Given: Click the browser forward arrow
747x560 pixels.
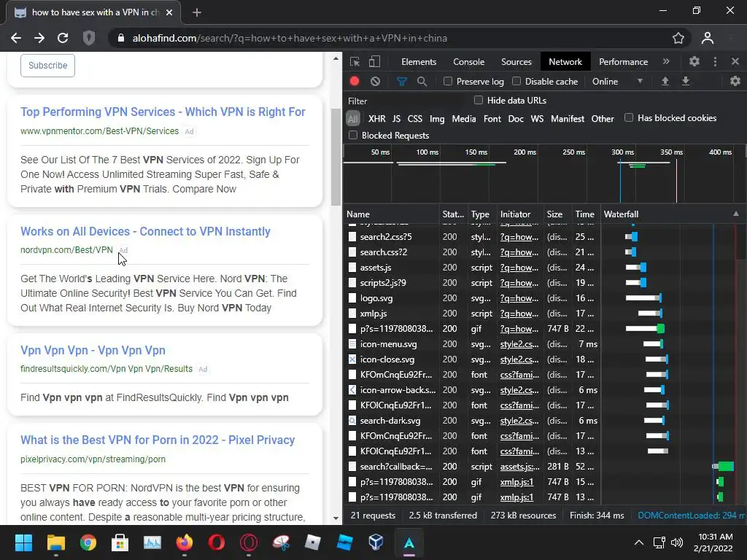Looking at the screenshot, I should 39,38.
